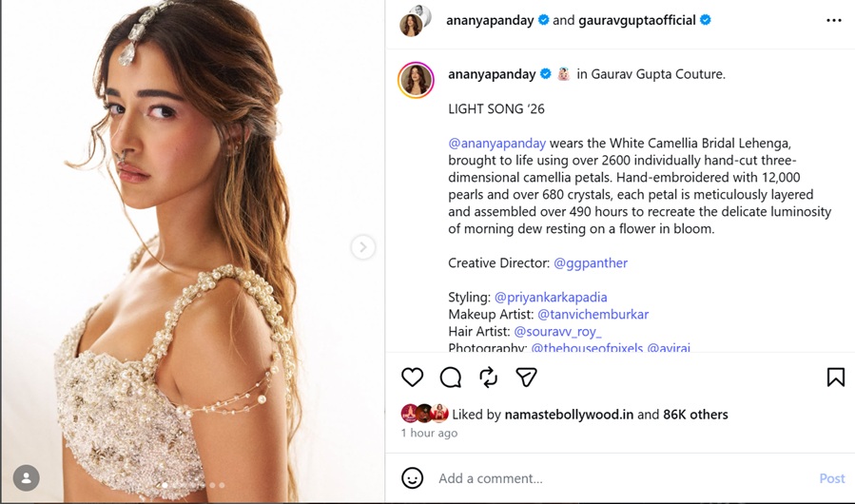Open more options three dots menu
The height and width of the screenshot is (504, 855).
[x=834, y=20]
